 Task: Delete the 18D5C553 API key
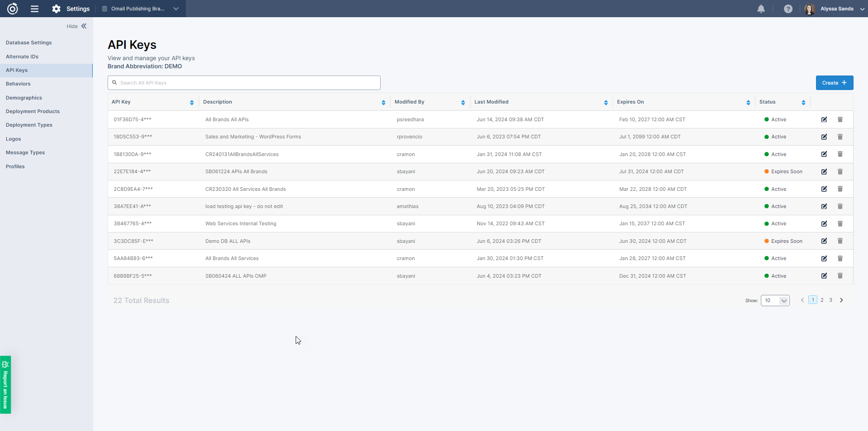click(x=840, y=137)
